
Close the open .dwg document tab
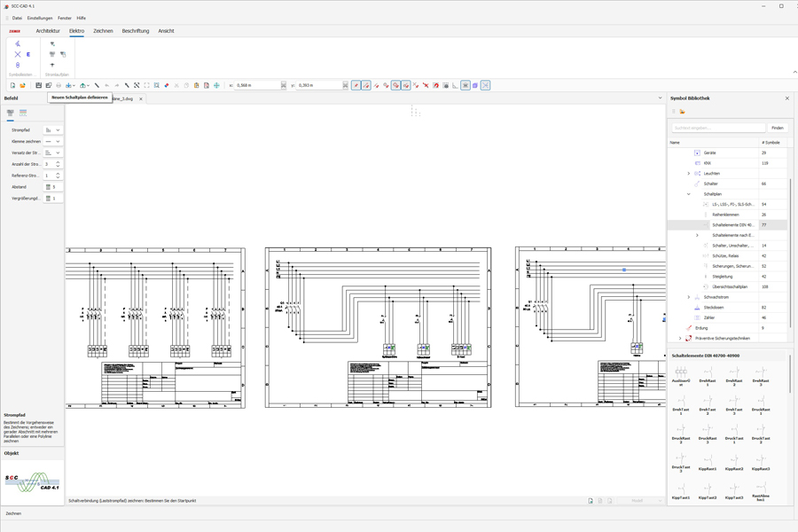141,98
